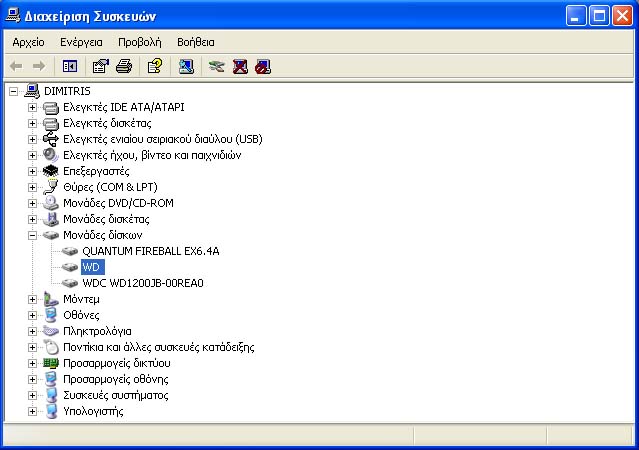The image size is (639, 450).
Task: Click the Πληκτρολόγια label
Action: pyautogui.click(x=97, y=331)
